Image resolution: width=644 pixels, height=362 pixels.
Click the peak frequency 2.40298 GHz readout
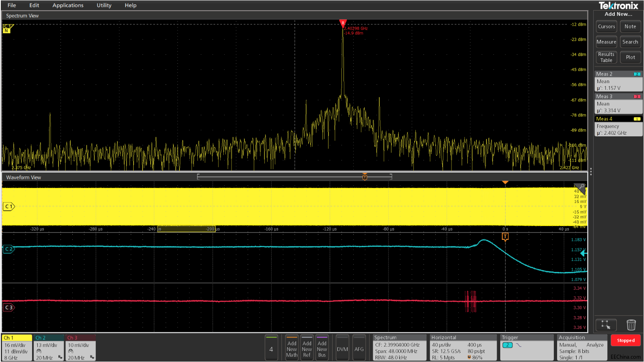(356, 28)
